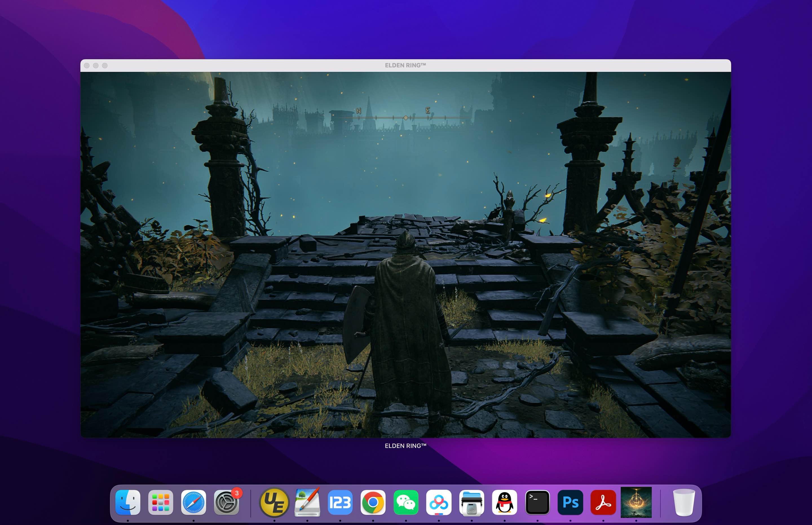
Task: Open Adobe Acrobat from the dock
Action: 603,502
